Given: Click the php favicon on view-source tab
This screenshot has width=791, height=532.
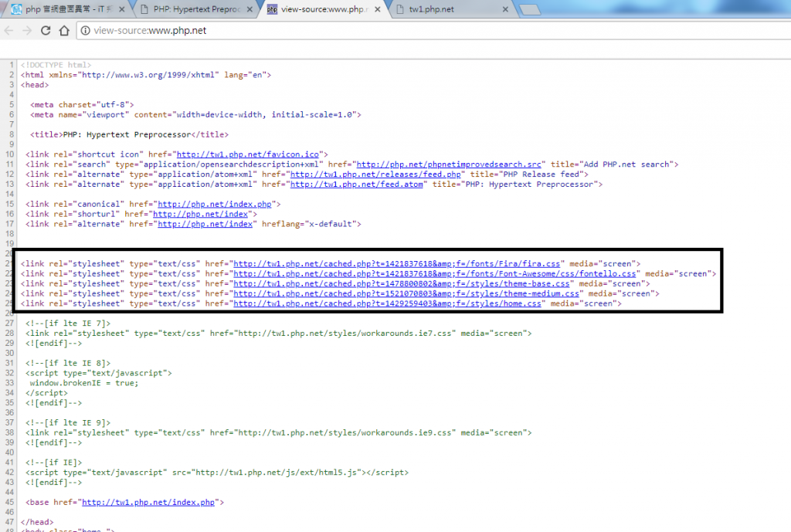Looking at the screenshot, I should click(x=272, y=9).
